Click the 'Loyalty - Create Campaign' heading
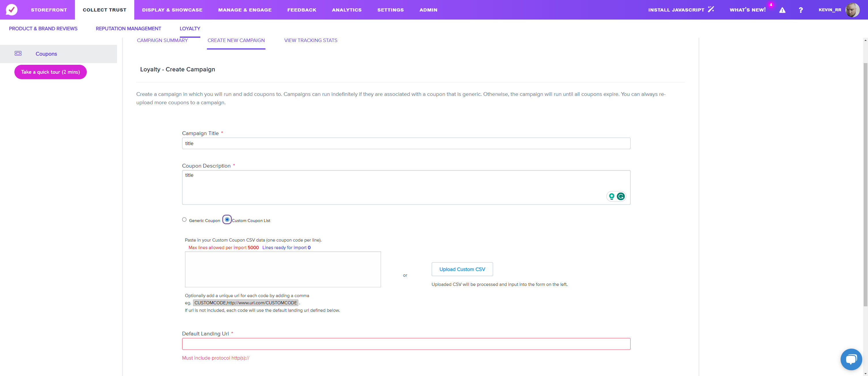The height and width of the screenshot is (376, 868). coord(178,69)
